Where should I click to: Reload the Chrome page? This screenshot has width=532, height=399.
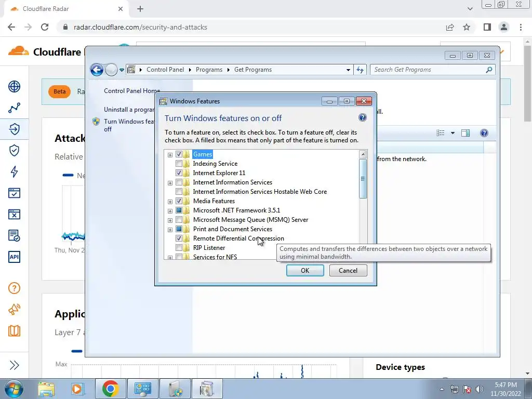coord(45,27)
